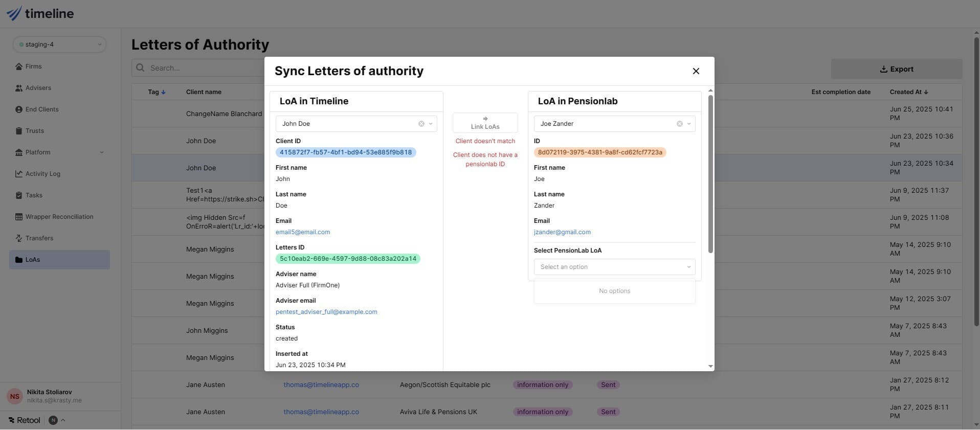Click the jzander@gmail.com email link
This screenshot has height=430, width=980.
tap(562, 232)
